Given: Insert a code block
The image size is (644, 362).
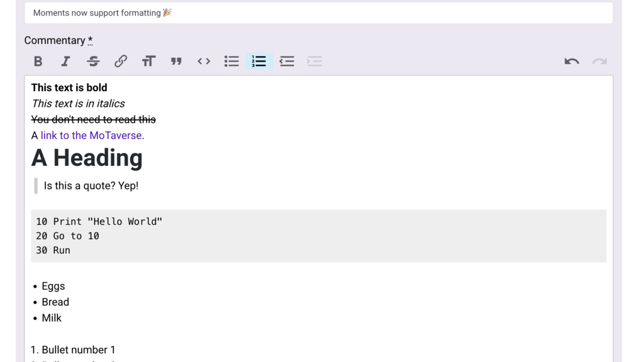Looking at the screenshot, I should (x=204, y=61).
